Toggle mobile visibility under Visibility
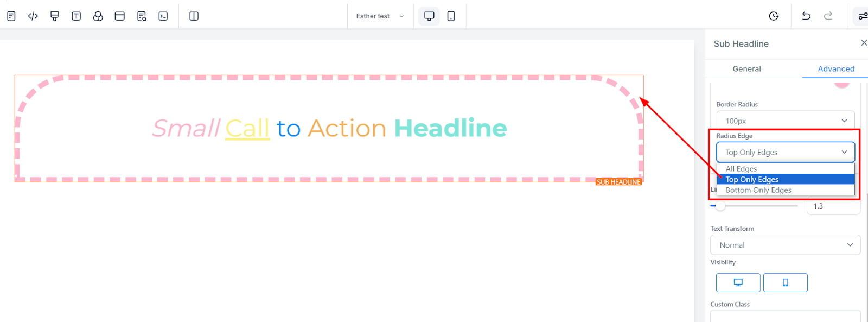The image size is (868, 322). point(785,282)
